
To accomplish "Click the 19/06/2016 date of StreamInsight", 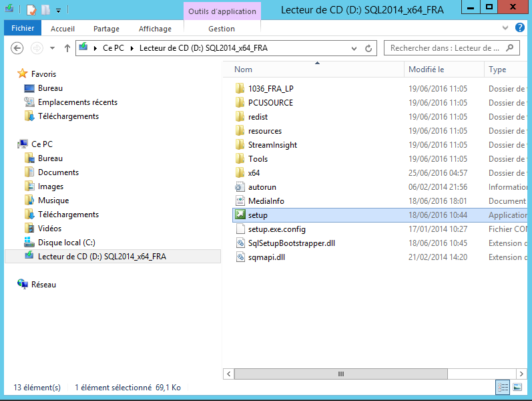I will [x=438, y=145].
